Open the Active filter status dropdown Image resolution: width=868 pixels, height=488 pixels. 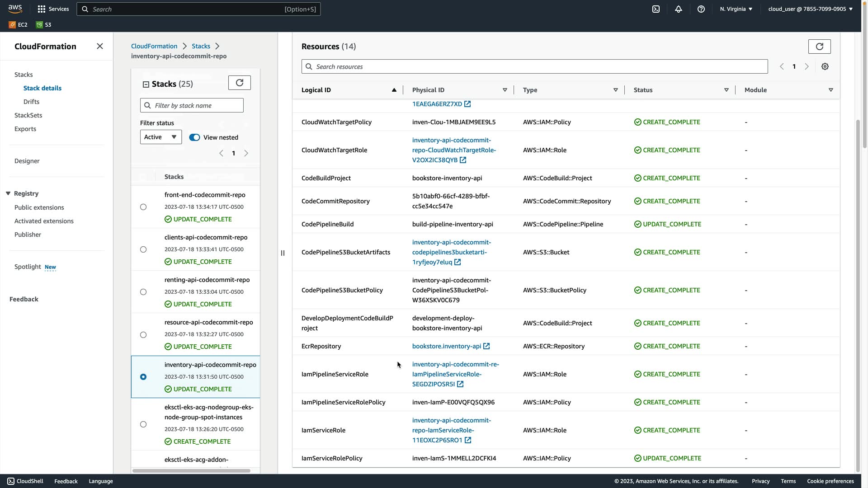160,137
